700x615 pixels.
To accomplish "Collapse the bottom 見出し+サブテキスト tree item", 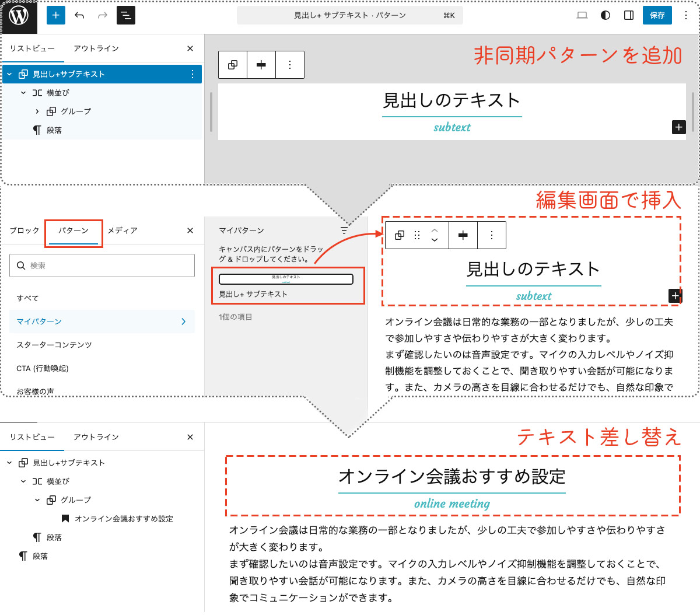I will pyautogui.click(x=9, y=463).
